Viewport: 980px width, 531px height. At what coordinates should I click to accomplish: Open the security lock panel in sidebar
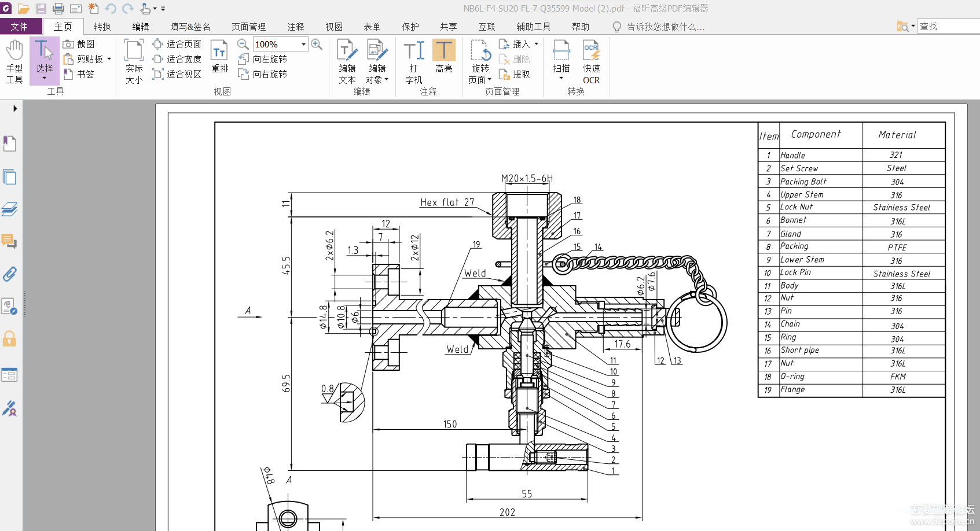tap(9, 338)
